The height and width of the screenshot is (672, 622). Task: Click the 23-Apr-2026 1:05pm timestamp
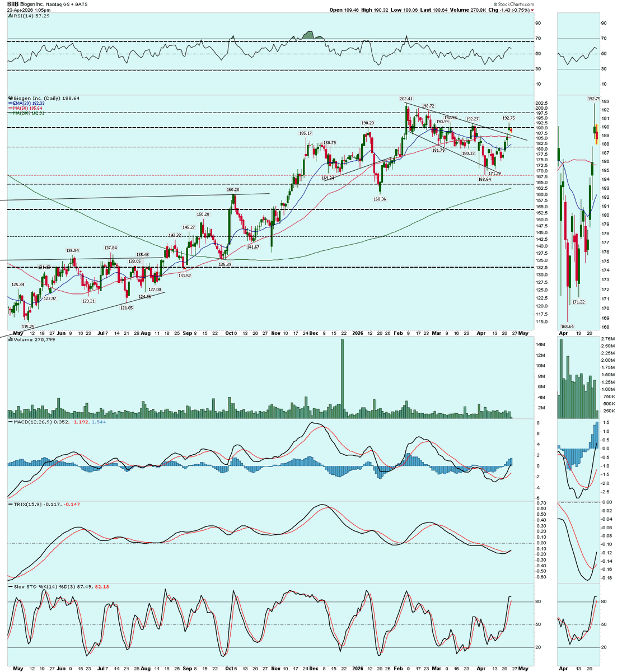(x=28, y=10)
